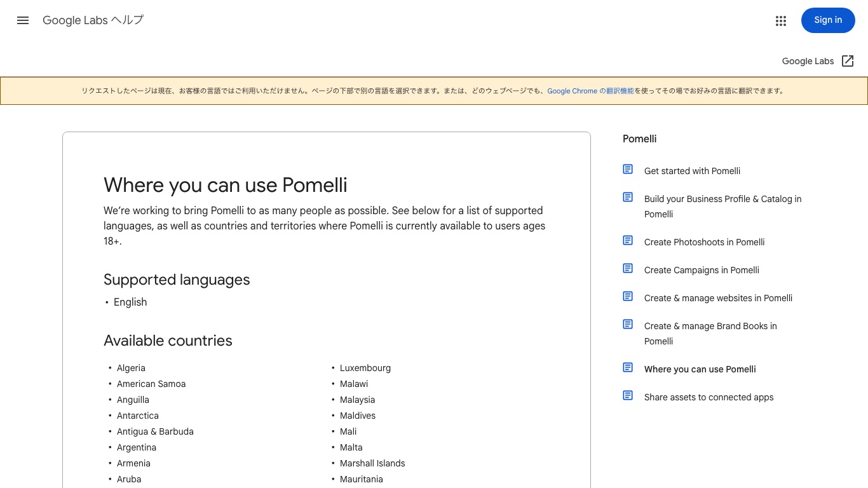This screenshot has width=868, height=488.
Task: Open the main hamburger menu
Action: 23,20
